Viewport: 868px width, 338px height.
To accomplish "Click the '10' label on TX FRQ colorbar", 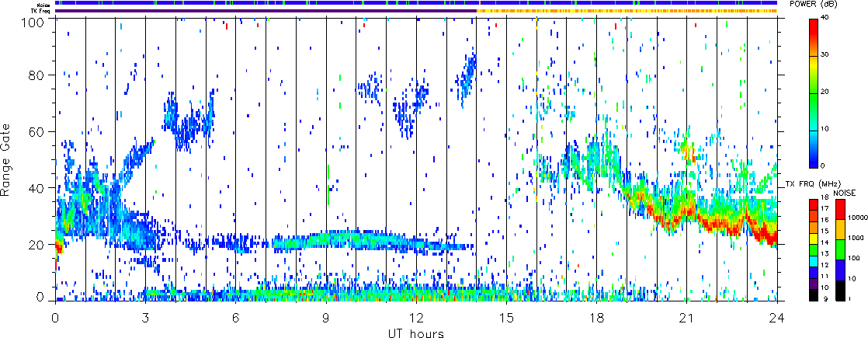I will tap(825, 287).
